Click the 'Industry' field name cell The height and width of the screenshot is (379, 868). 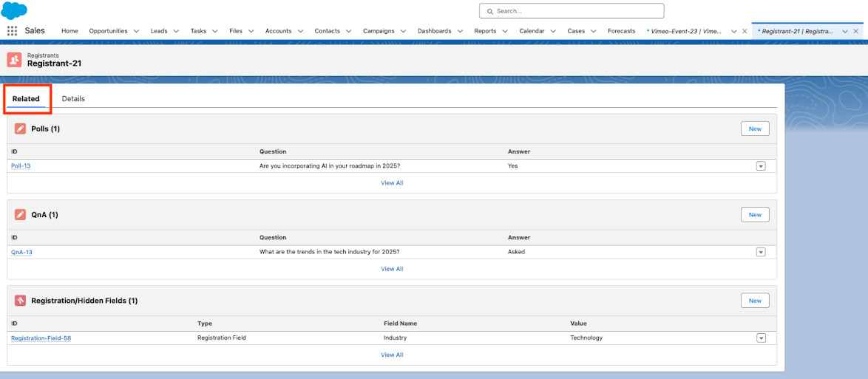(396, 338)
